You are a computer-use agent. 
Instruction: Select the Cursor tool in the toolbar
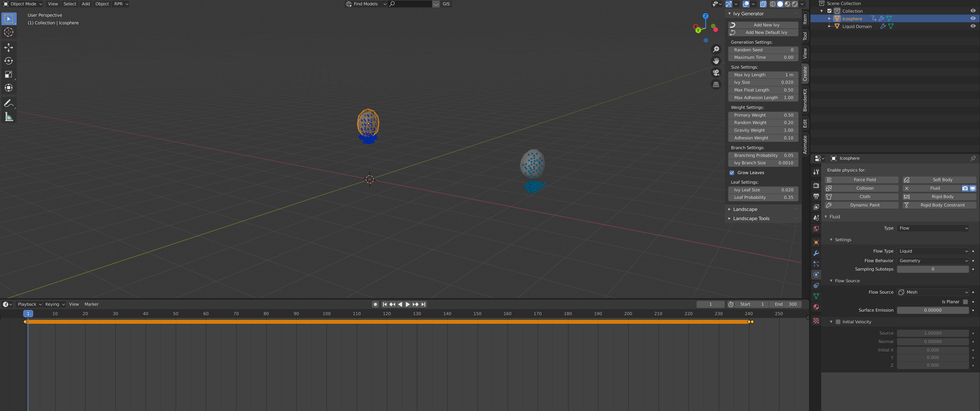pyautogui.click(x=8, y=32)
